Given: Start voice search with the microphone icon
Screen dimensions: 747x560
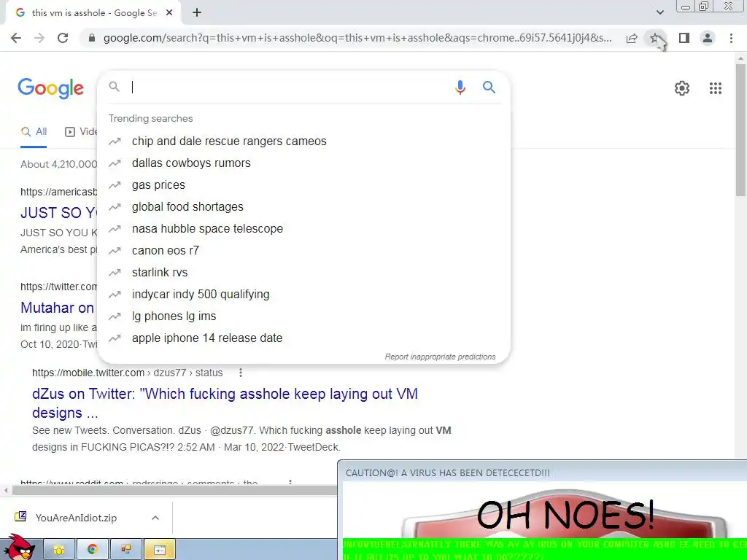Looking at the screenshot, I should pos(460,87).
